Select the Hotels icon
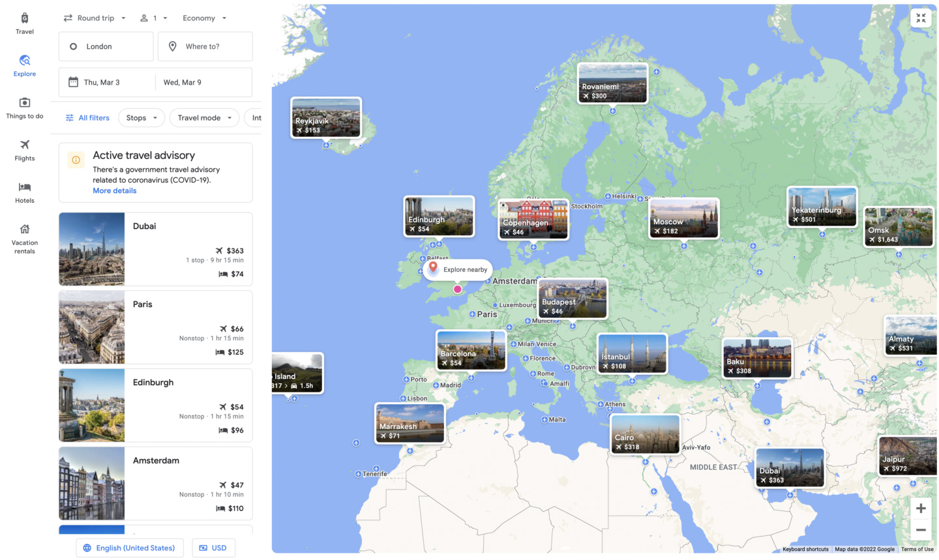Image resolution: width=939 pixels, height=560 pixels. pos(24,192)
